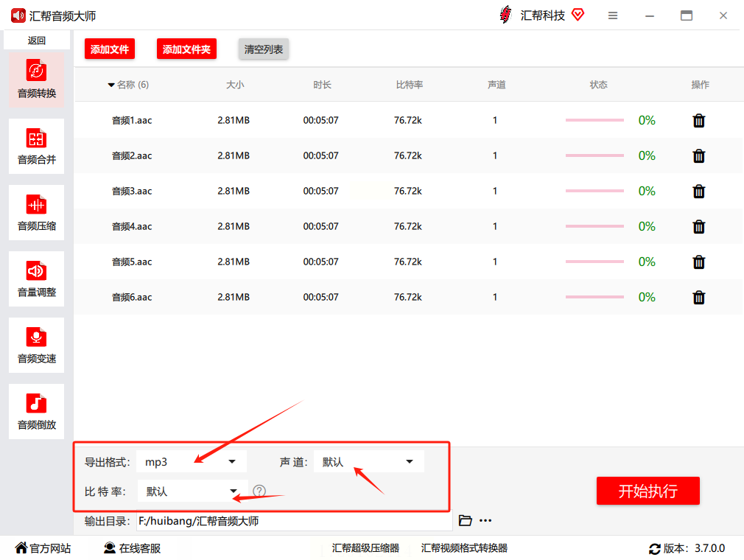This screenshot has height=560, width=744.
Task: Open 官方网站 home icon link
Action: [43, 548]
